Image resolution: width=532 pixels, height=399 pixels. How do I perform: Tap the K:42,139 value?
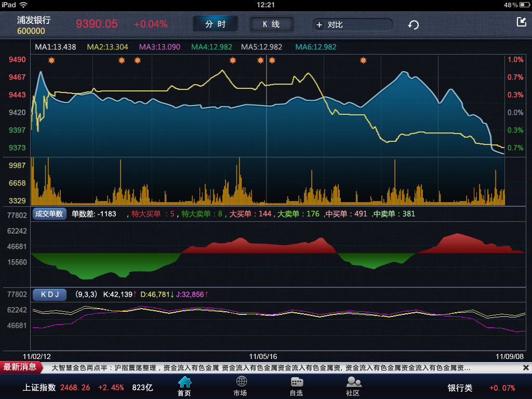click(x=120, y=295)
